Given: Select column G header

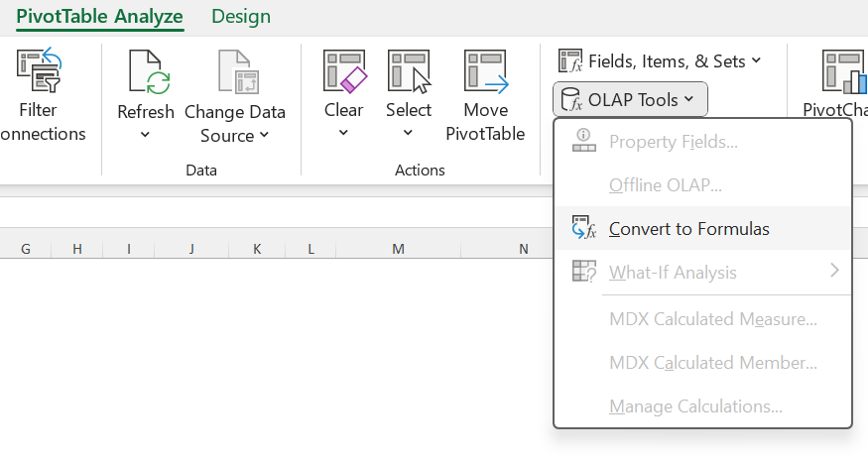Looking at the screenshot, I should [x=26, y=249].
